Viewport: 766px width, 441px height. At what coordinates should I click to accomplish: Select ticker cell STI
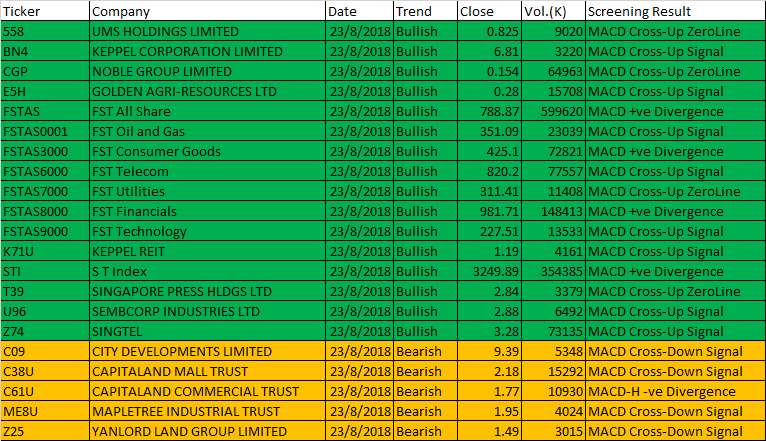pyautogui.click(x=45, y=272)
